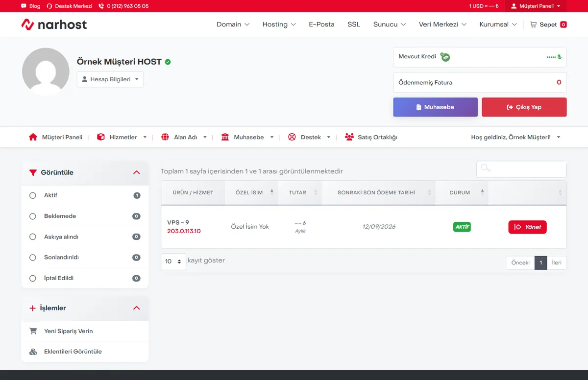The width and height of the screenshot is (588, 380).
Task: Select the Askıya alındı radio button
Action: 33,237
